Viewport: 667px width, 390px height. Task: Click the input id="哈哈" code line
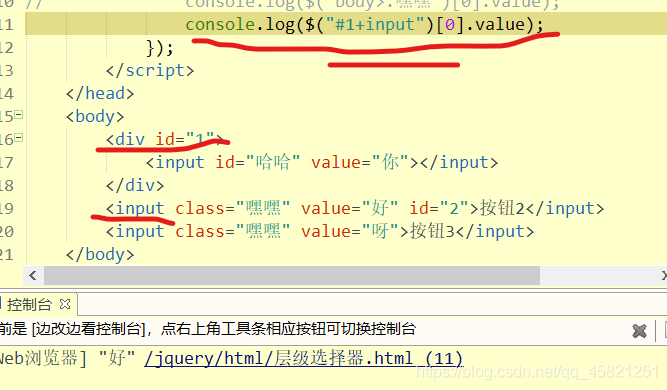point(322,162)
